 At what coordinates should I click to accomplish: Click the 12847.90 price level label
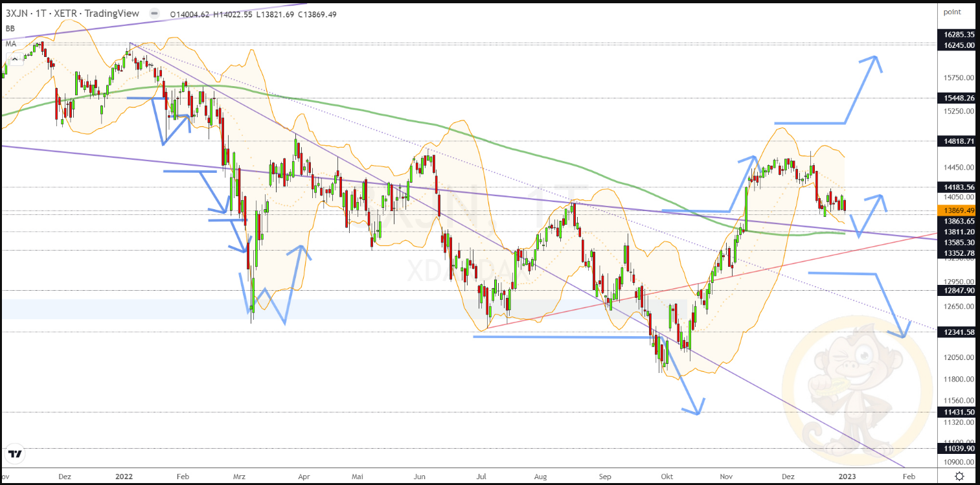(957, 291)
